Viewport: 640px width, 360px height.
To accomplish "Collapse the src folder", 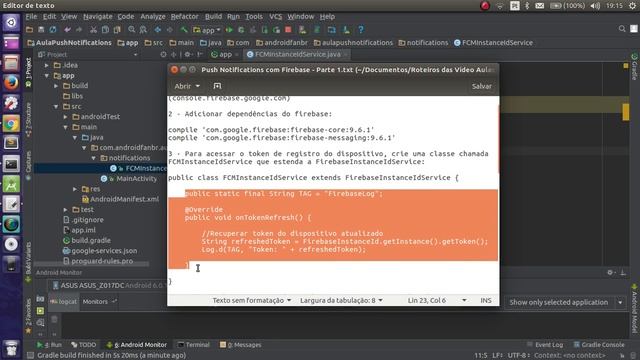I will tap(56, 107).
